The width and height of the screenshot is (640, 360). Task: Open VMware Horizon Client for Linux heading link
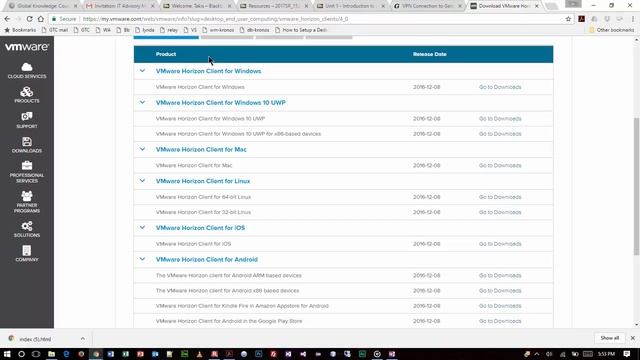(x=203, y=181)
